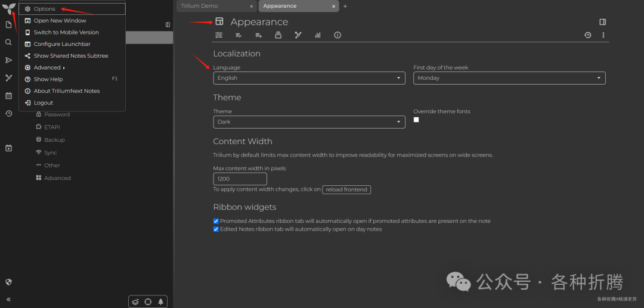Open Similar Notes bar chart icon

[318, 35]
